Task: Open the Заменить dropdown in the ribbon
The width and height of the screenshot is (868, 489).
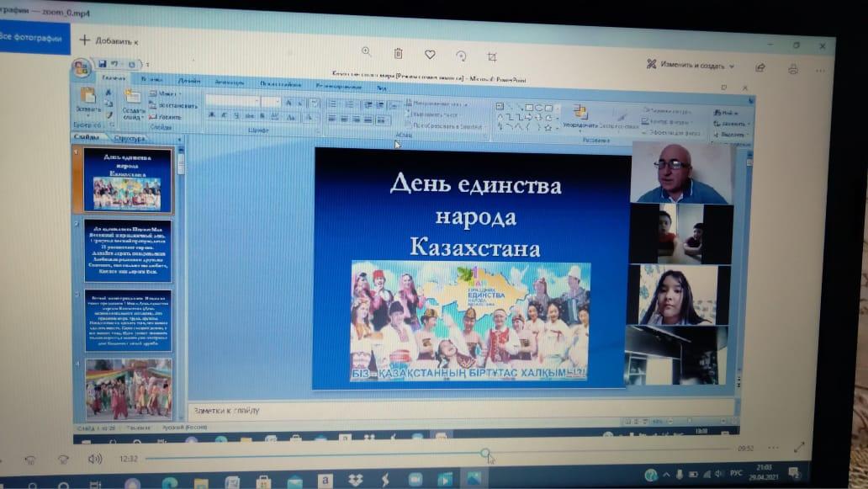Action: pos(732,124)
